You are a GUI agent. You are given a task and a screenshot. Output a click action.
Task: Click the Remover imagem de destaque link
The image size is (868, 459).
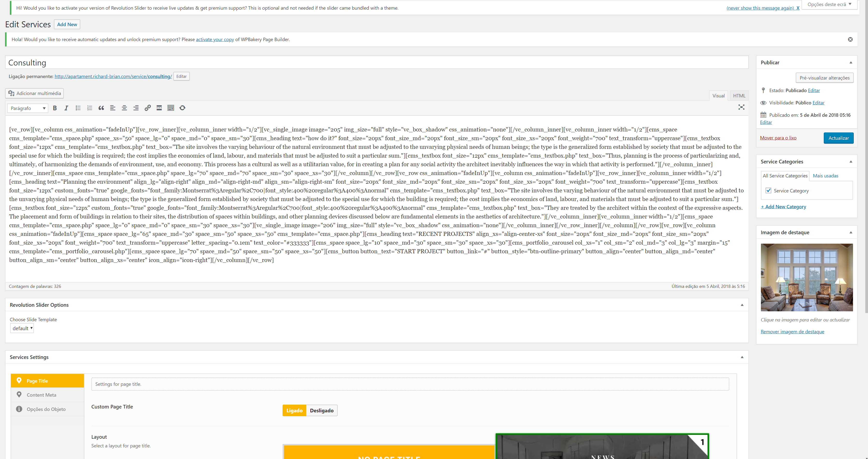[x=792, y=332]
